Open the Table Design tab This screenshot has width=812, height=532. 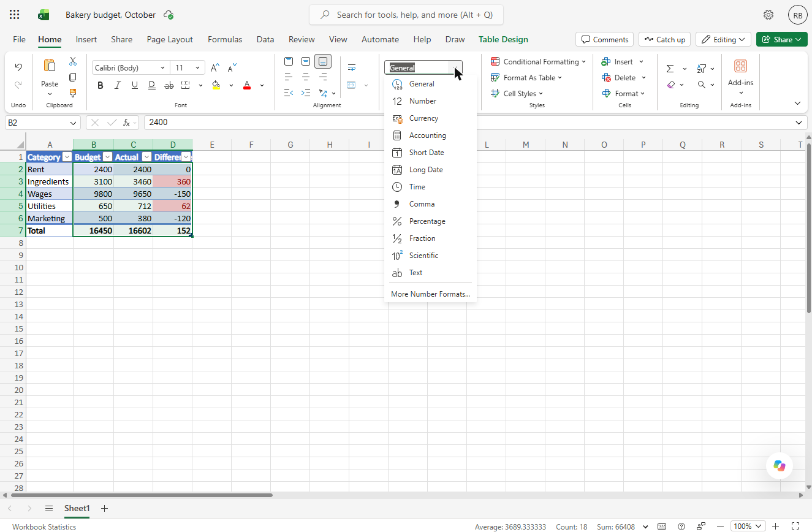click(503, 39)
